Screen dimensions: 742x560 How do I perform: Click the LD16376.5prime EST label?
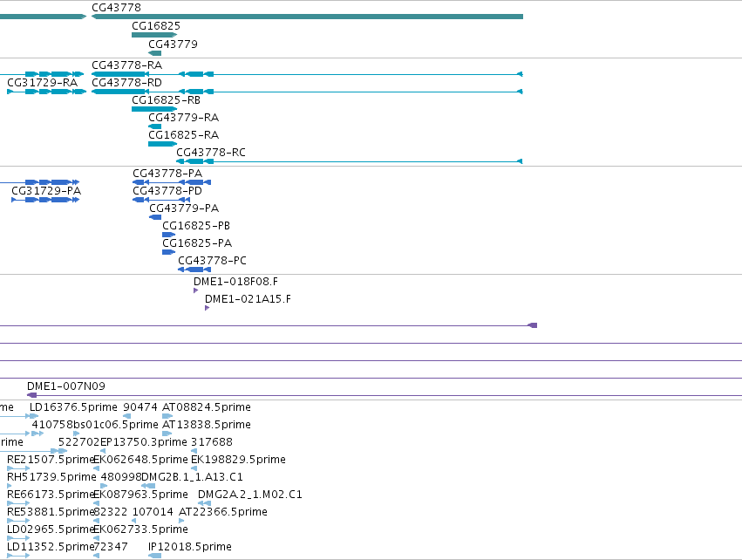[x=73, y=407]
